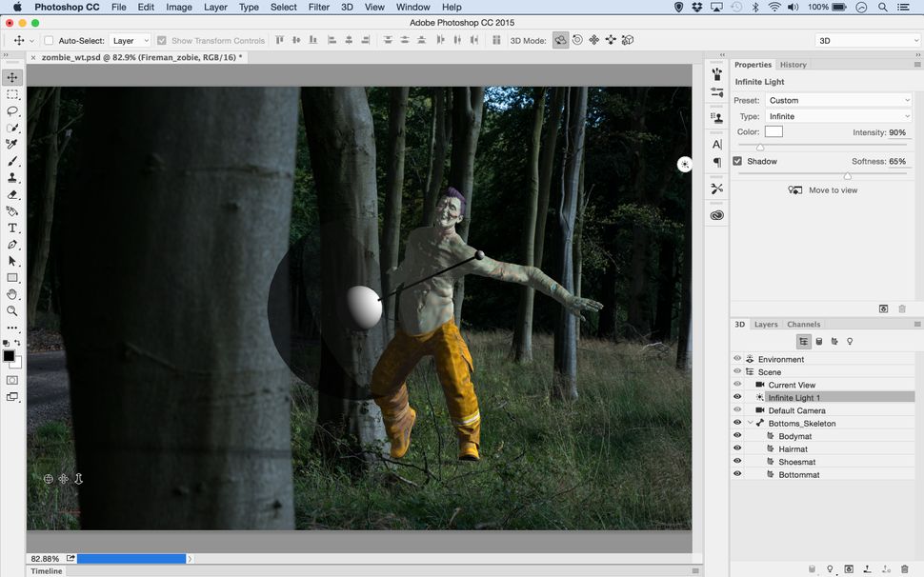
Task: Hide the Bodymat material with its eye toggle
Action: click(x=736, y=435)
